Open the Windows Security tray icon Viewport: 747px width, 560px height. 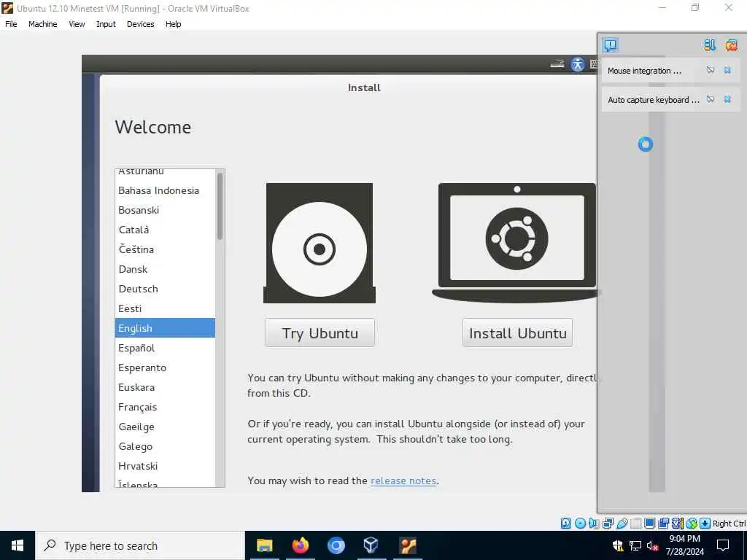618,545
